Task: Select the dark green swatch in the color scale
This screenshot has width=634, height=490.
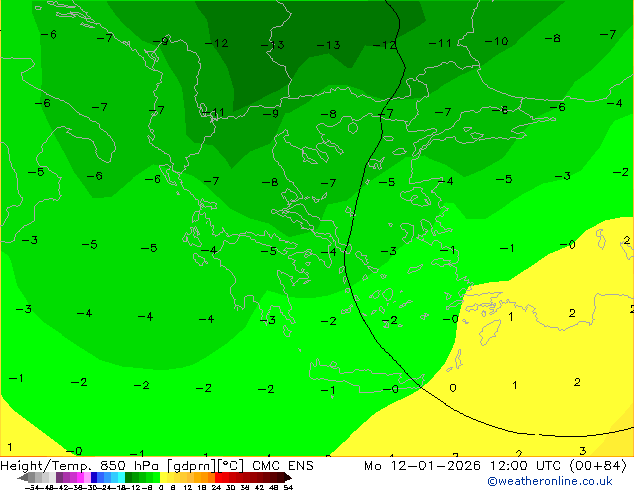Action: 128,477
